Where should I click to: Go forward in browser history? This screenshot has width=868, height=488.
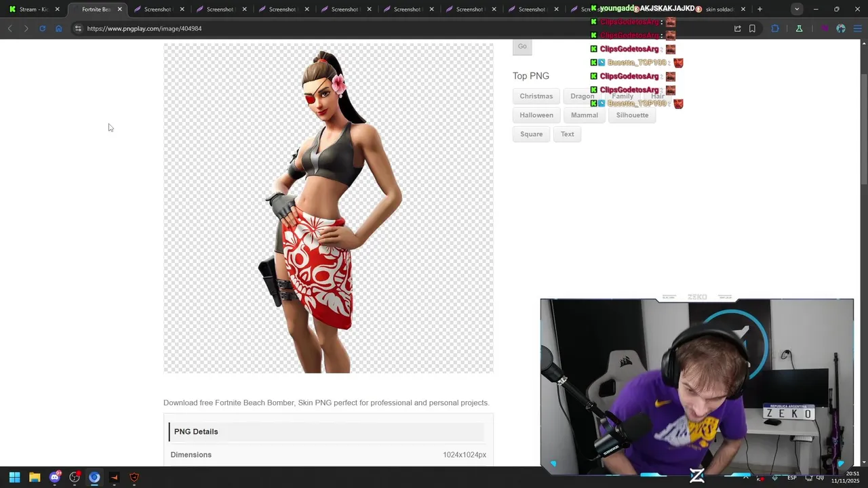tap(26, 28)
